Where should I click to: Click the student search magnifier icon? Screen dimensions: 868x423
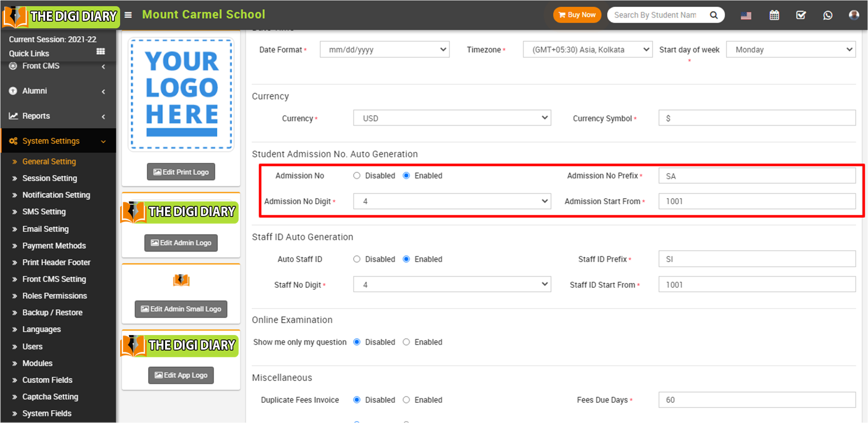click(714, 15)
